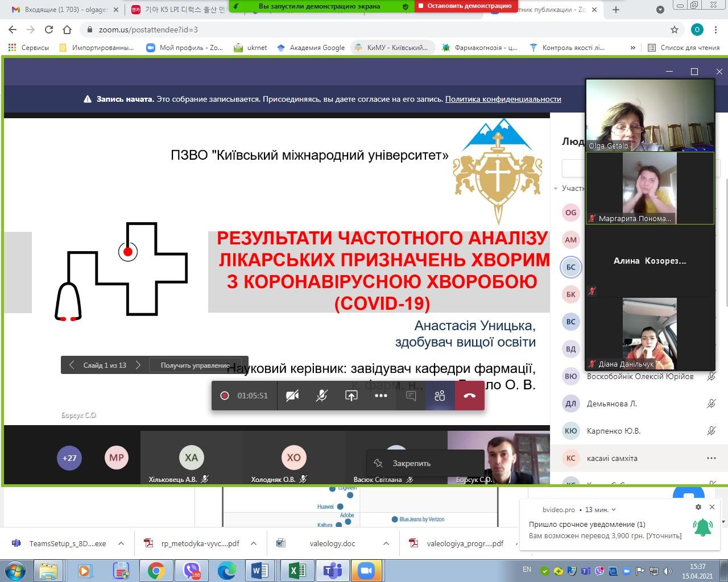Open bvideo.pro notification settings gear
728x582 pixels.
tap(698, 507)
